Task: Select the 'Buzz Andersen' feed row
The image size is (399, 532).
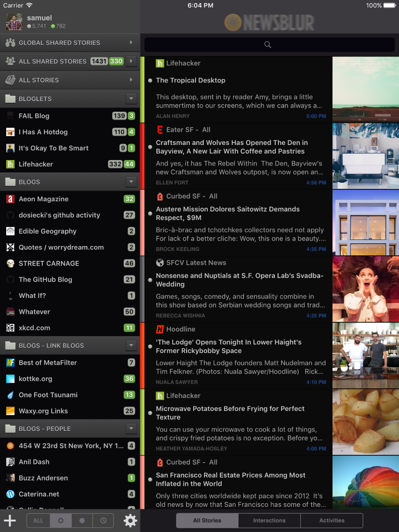Action: pos(70,478)
